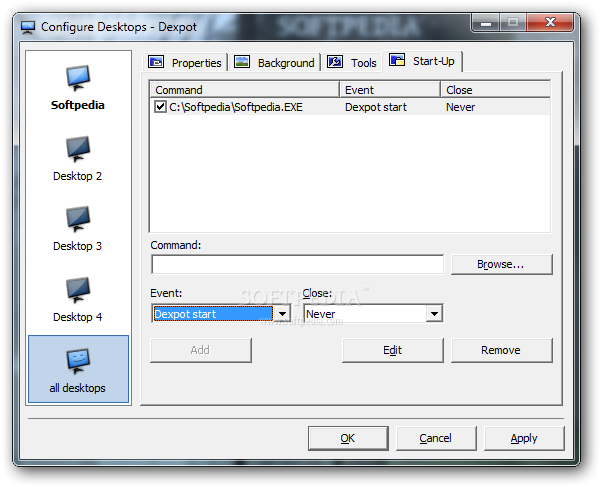
Task: Click the Close column header
Action: 496,90
